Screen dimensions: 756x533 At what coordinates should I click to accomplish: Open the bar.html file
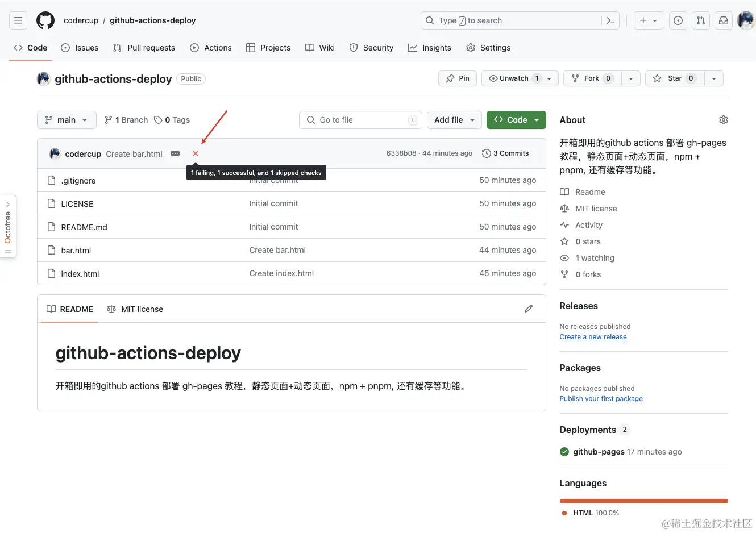point(76,251)
